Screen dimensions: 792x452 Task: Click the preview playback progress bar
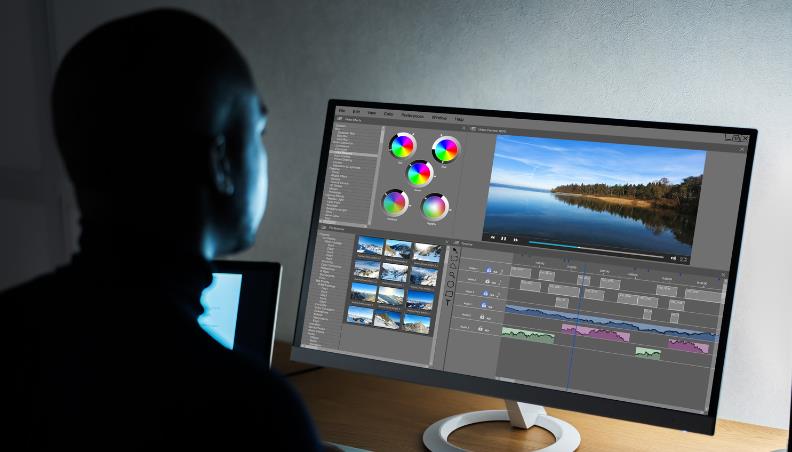596,249
